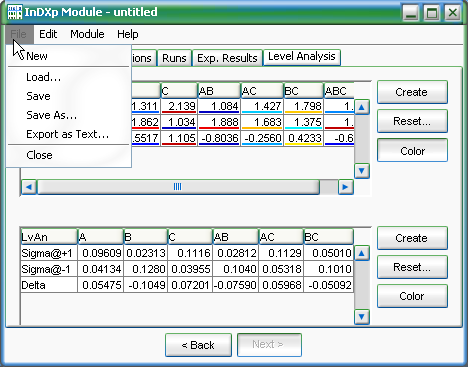Open the File menu
Screen dimensions: 468x367
point(19,34)
